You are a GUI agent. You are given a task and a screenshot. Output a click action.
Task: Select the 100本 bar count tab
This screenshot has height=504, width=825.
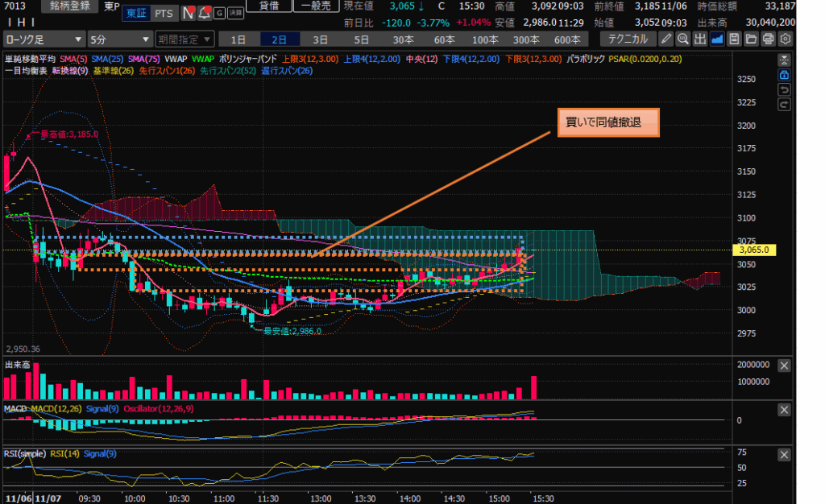point(485,39)
